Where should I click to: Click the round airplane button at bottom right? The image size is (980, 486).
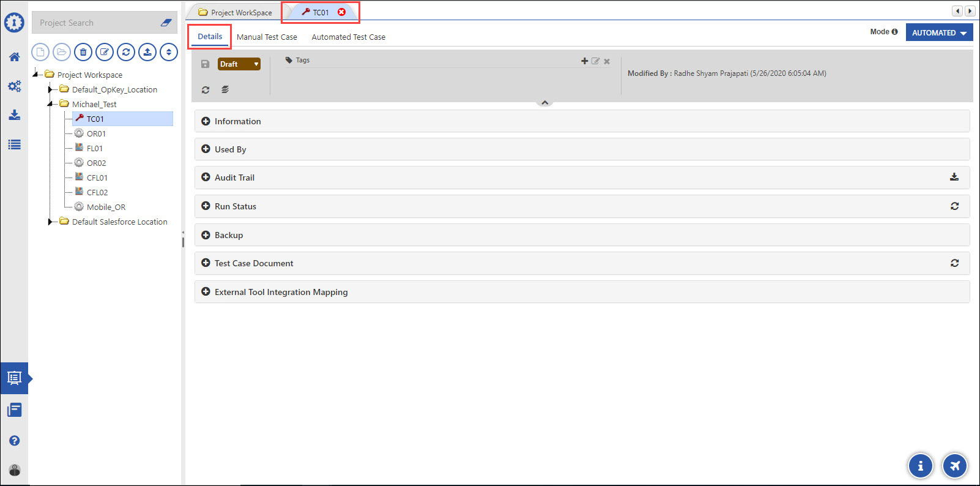(955, 466)
